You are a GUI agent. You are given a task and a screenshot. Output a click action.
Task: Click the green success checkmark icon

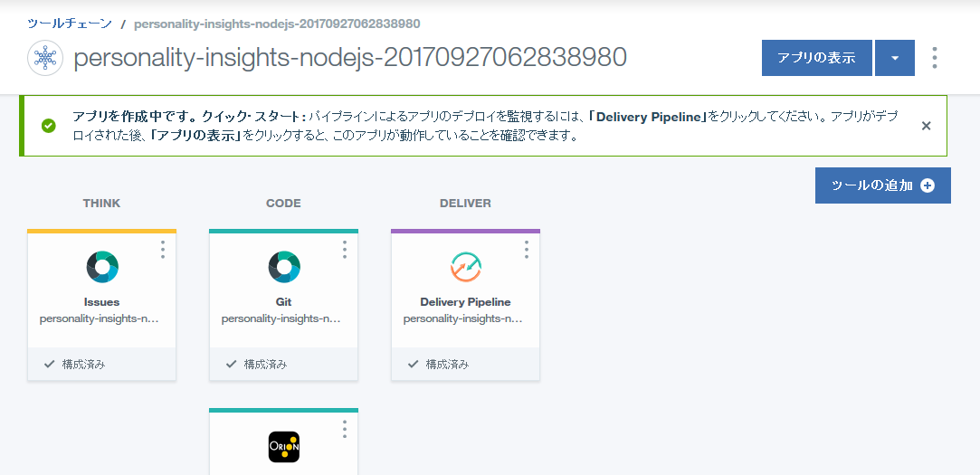pyautogui.click(x=48, y=126)
